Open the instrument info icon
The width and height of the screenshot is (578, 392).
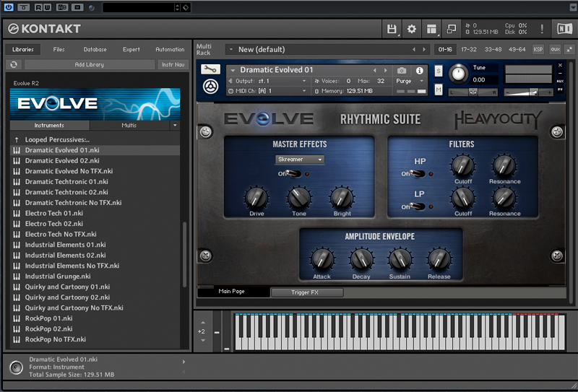[420, 70]
